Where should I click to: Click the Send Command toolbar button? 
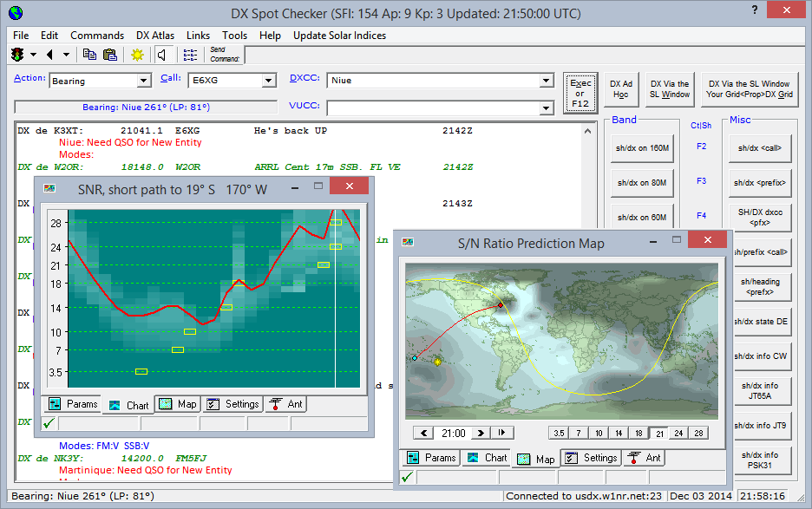225,55
